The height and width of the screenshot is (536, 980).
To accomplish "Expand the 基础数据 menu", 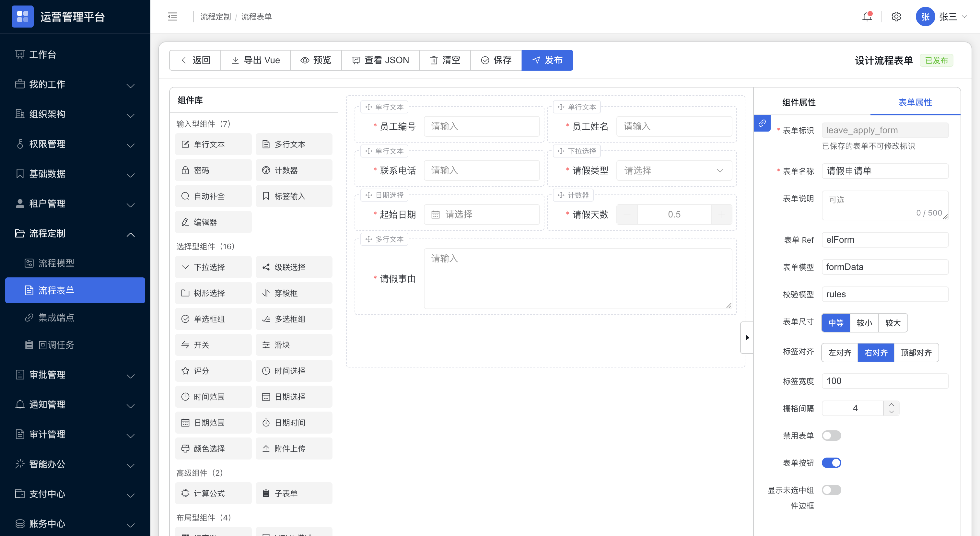I will (75, 174).
